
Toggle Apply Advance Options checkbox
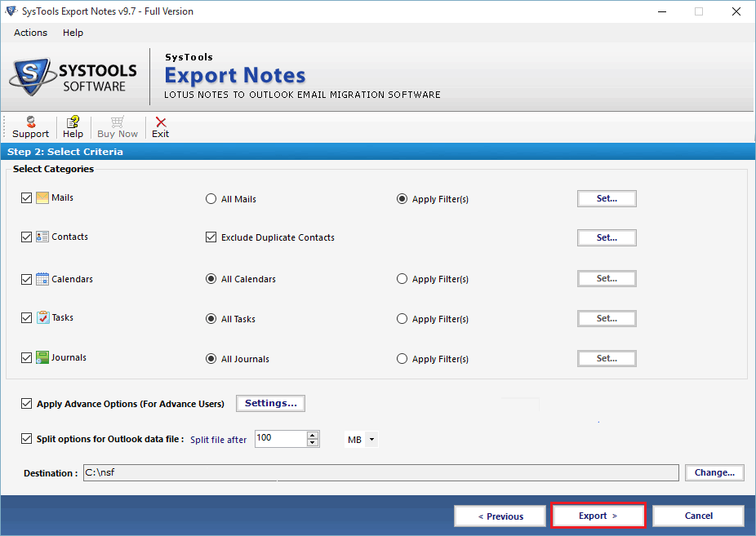[x=26, y=404]
